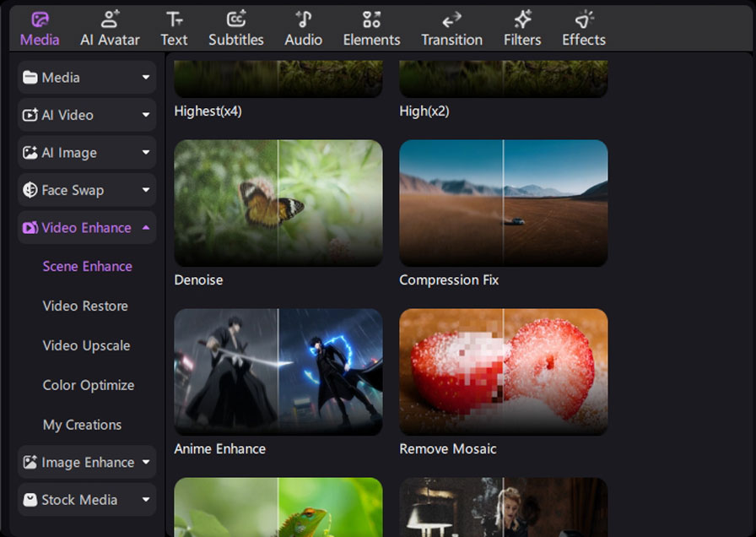
Task: Collapse the Video Enhance section arrow
Action: [x=146, y=227]
